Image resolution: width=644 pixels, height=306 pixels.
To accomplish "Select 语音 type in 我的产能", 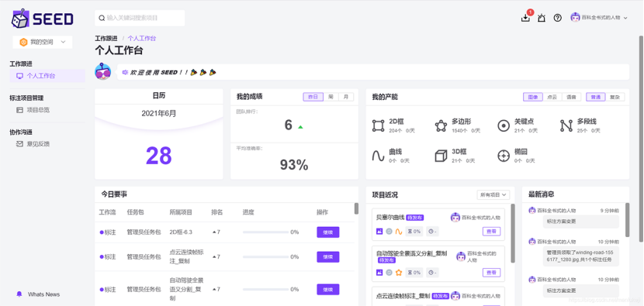I will pos(571,97).
